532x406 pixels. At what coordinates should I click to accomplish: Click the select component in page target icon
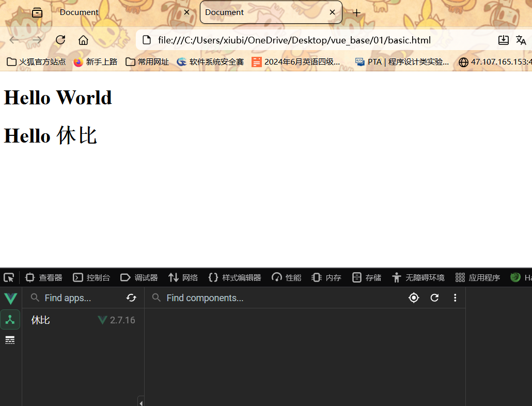(414, 298)
